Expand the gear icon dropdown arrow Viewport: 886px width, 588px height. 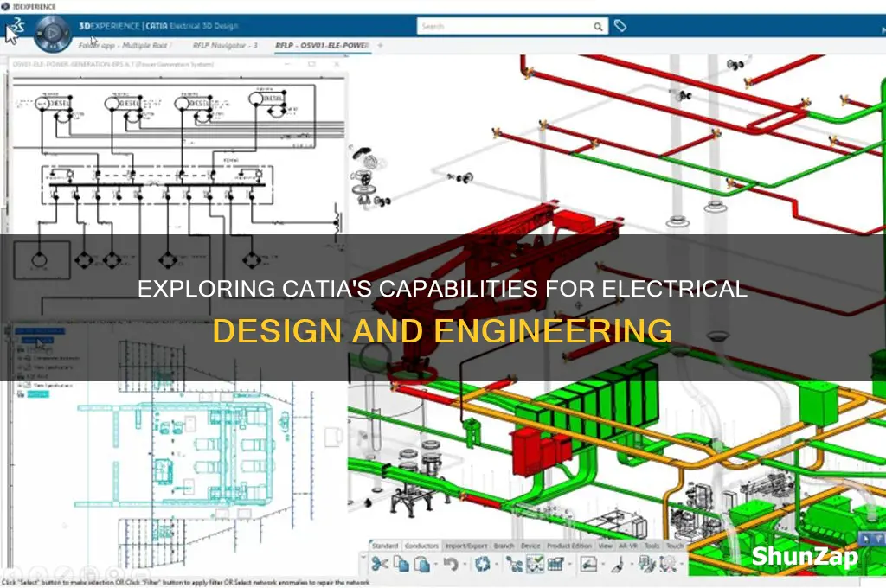point(682,564)
